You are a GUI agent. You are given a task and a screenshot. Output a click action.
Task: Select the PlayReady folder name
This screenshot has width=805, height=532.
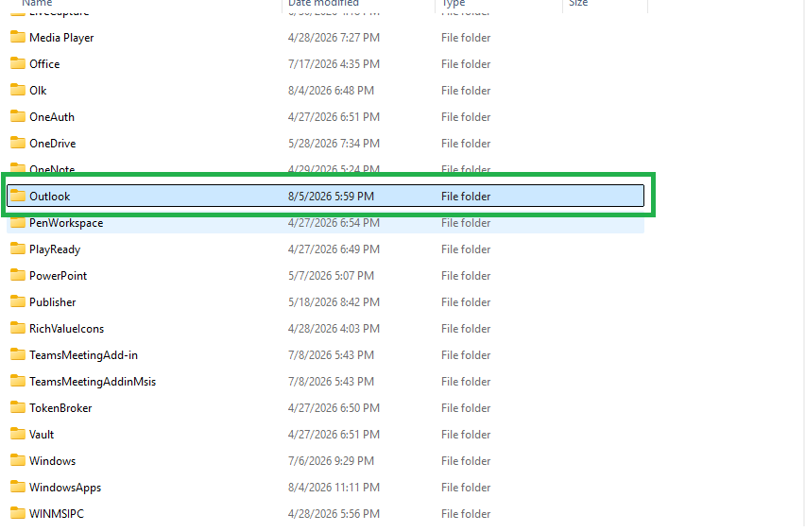coord(55,249)
